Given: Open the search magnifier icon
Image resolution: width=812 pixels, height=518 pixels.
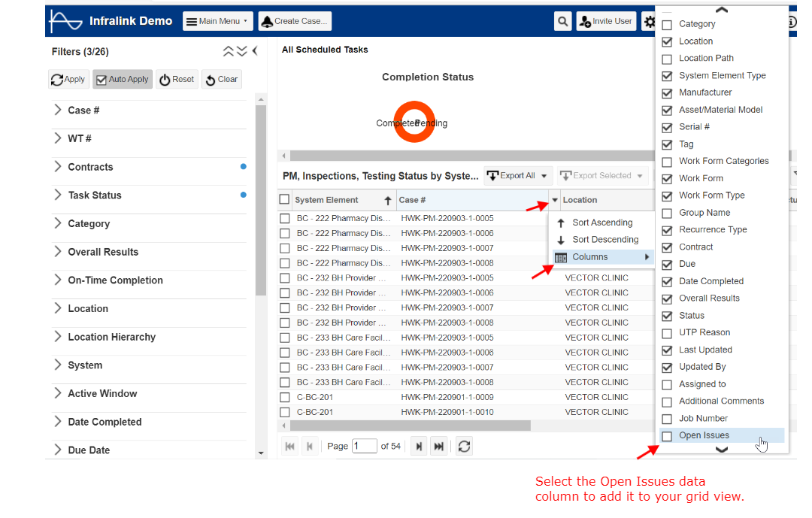Looking at the screenshot, I should (562, 21).
